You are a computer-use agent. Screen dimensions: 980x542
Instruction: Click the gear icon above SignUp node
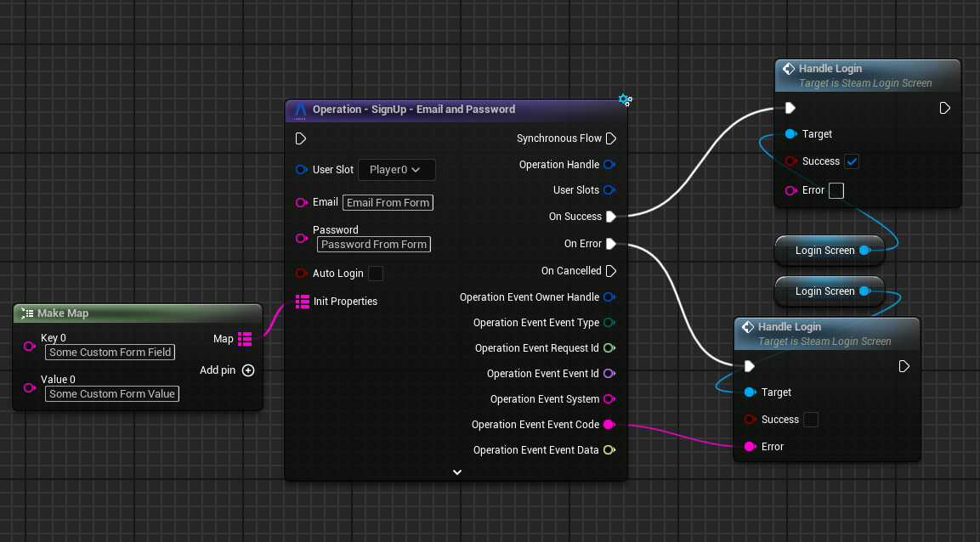click(x=625, y=100)
